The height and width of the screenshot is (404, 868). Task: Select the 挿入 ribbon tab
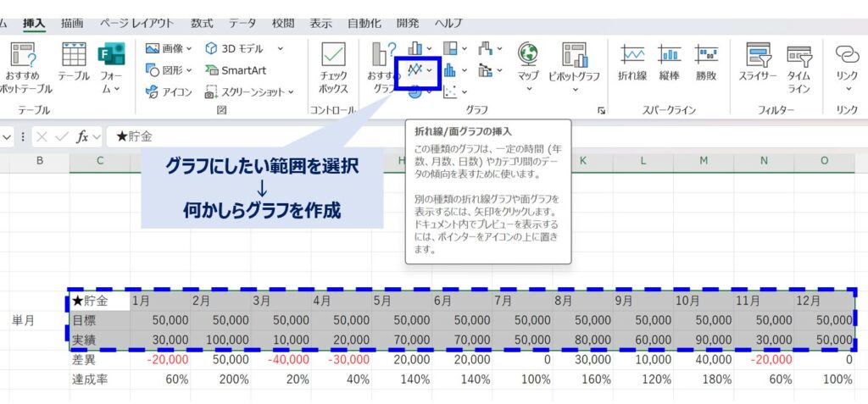pos(34,23)
